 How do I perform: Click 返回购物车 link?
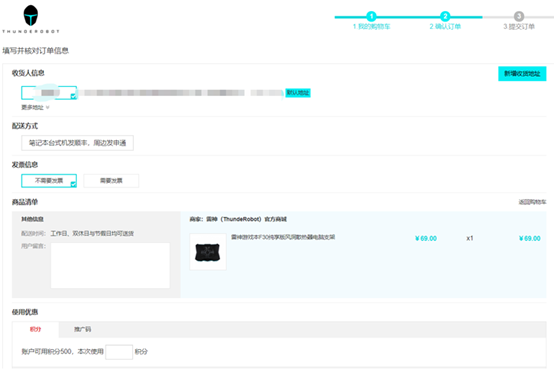[x=532, y=202]
